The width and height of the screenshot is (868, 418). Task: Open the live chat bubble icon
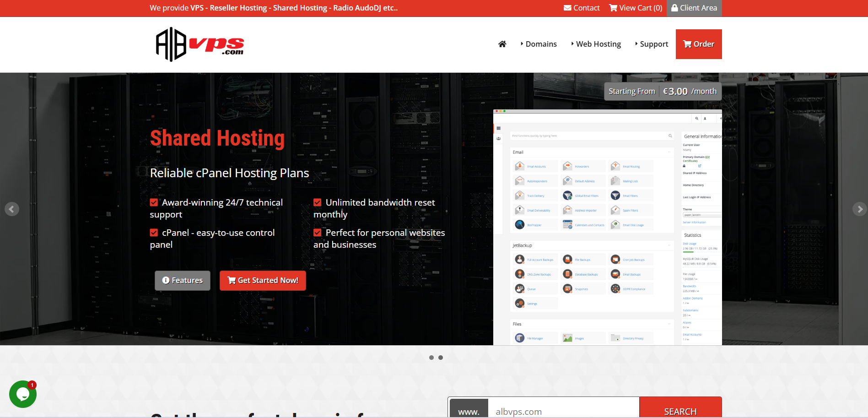pyautogui.click(x=23, y=394)
